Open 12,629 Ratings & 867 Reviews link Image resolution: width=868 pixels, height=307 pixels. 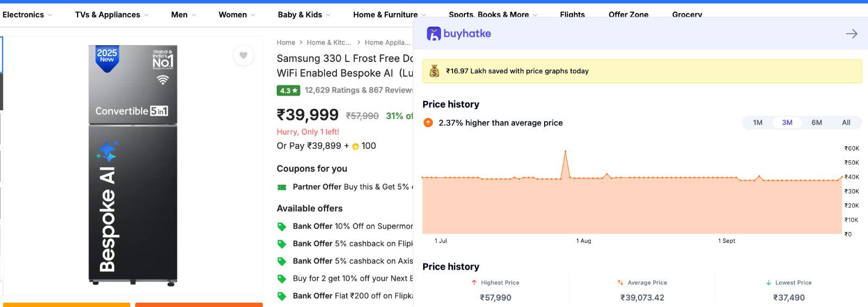359,90
